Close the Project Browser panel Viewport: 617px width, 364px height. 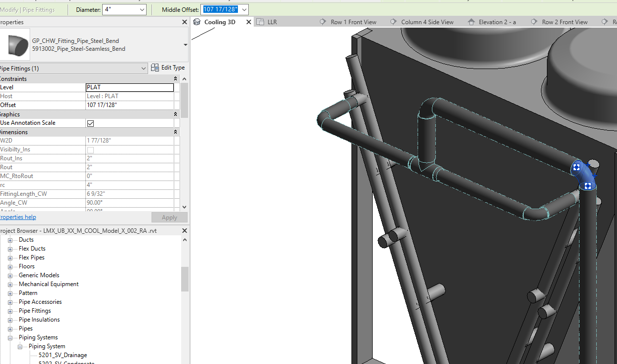(x=185, y=231)
